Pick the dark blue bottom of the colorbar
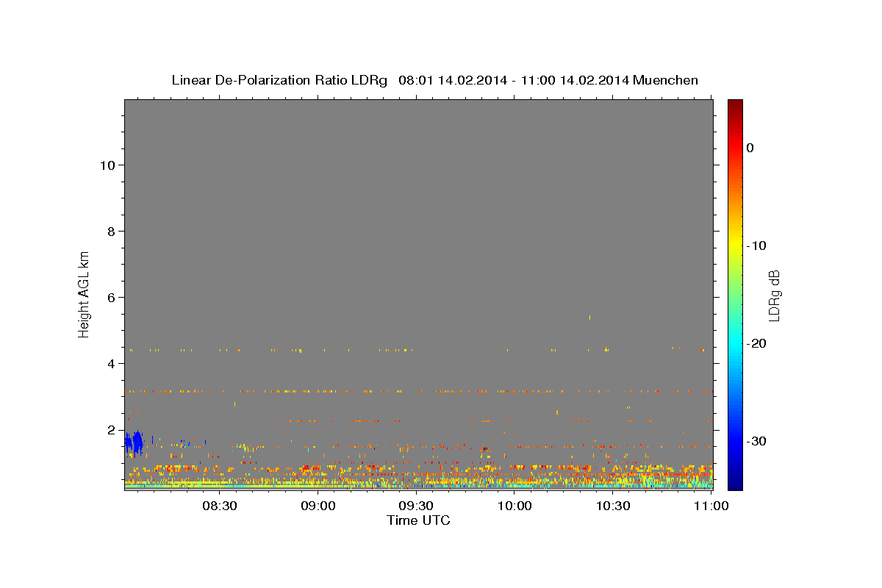The height and width of the screenshot is (588, 882). tap(735, 484)
